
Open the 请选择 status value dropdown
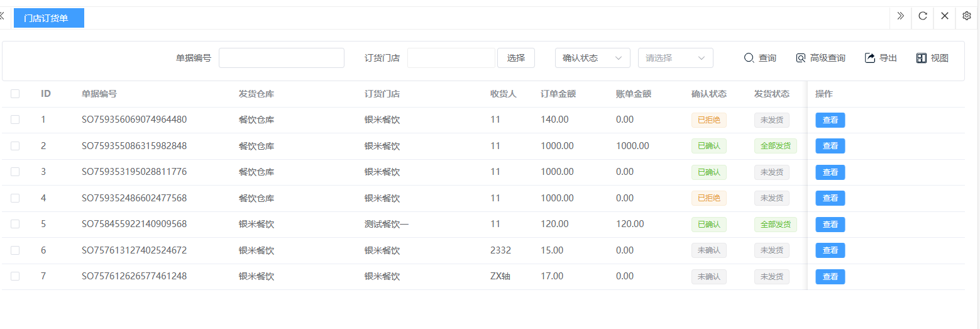675,58
